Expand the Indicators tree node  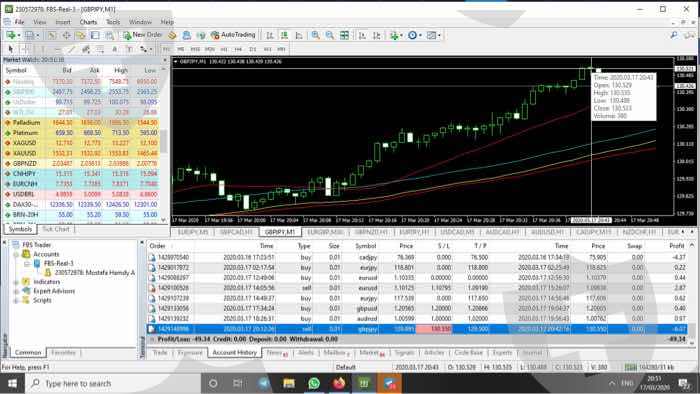point(16,282)
